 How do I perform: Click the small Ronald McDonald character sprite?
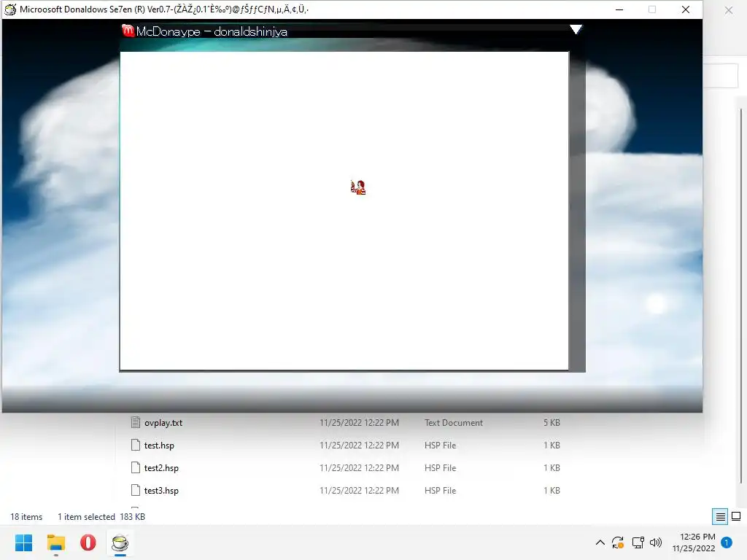click(x=357, y=187)
